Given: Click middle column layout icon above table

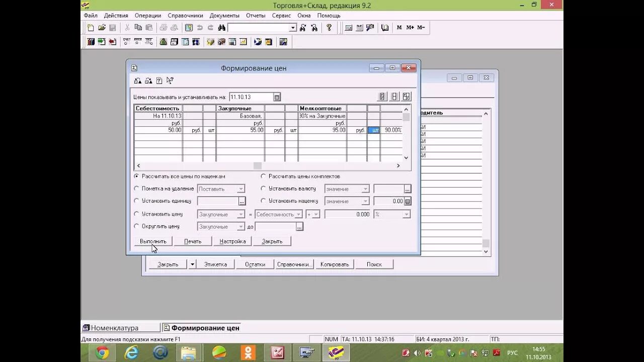Looking at the screenshot, I should click(x=394, y=97).
